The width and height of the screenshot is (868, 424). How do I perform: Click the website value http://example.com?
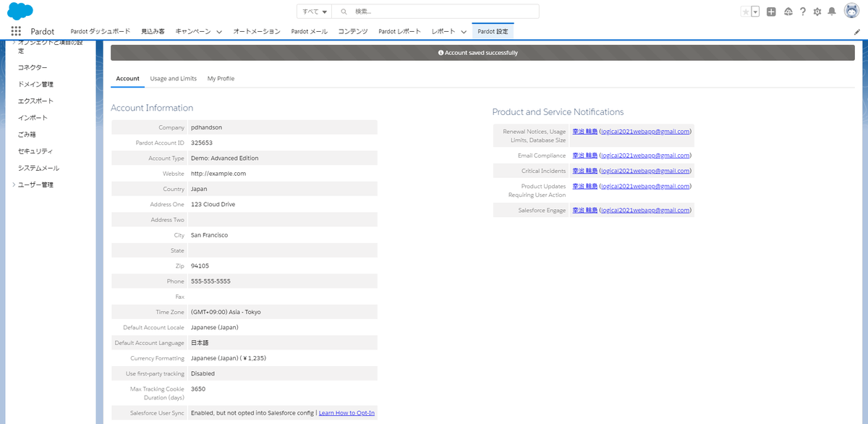coord(218,173)
